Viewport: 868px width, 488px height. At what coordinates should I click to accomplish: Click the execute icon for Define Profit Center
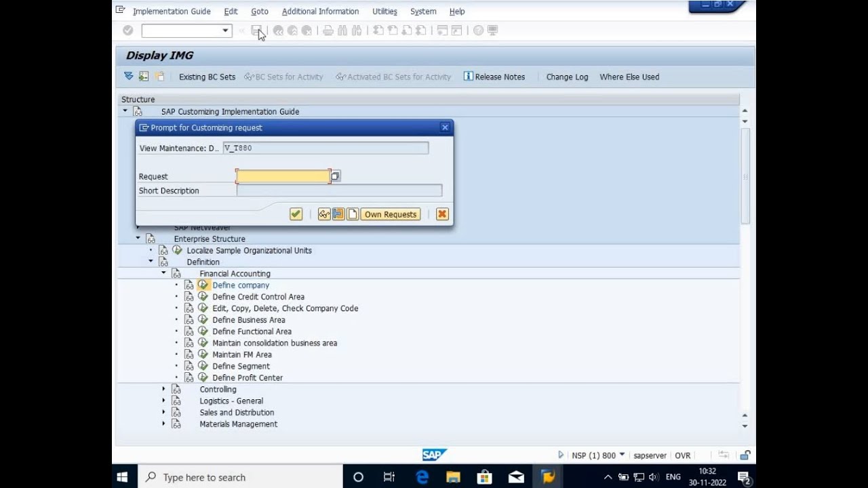coord(203,378)
